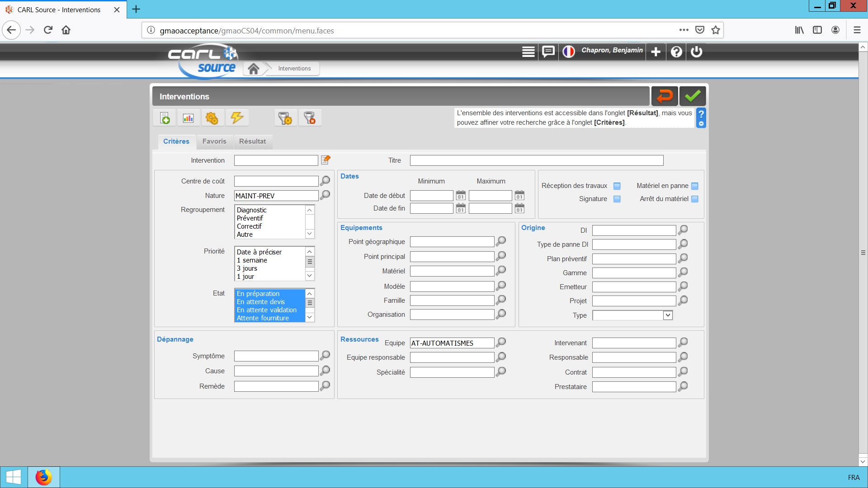Click the Interventions breadcrumb link
Image resolution: width=868 pixels, height=488 pixels.
294,69
